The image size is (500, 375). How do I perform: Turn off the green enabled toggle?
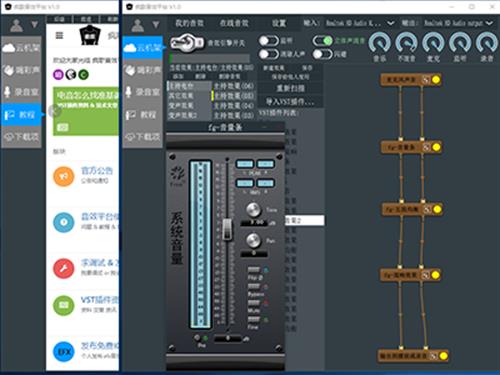click(x=323, y=41)
